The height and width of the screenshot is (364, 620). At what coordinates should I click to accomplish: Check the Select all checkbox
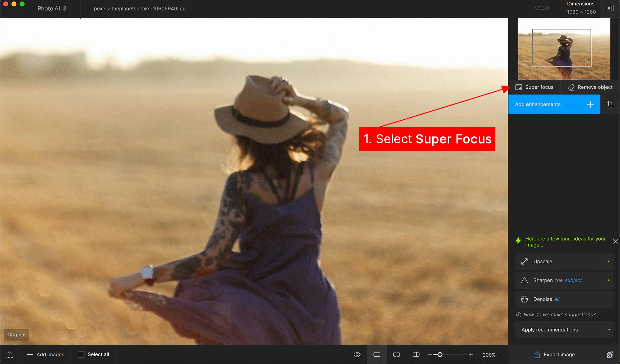[81, 354]
